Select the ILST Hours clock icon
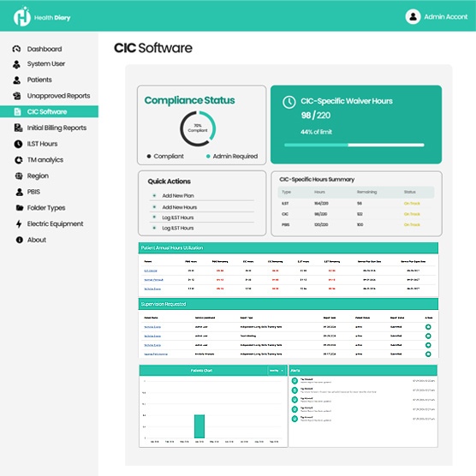This screenshot has height=476, width=476. pyautogui.click(x=18, y=144)
